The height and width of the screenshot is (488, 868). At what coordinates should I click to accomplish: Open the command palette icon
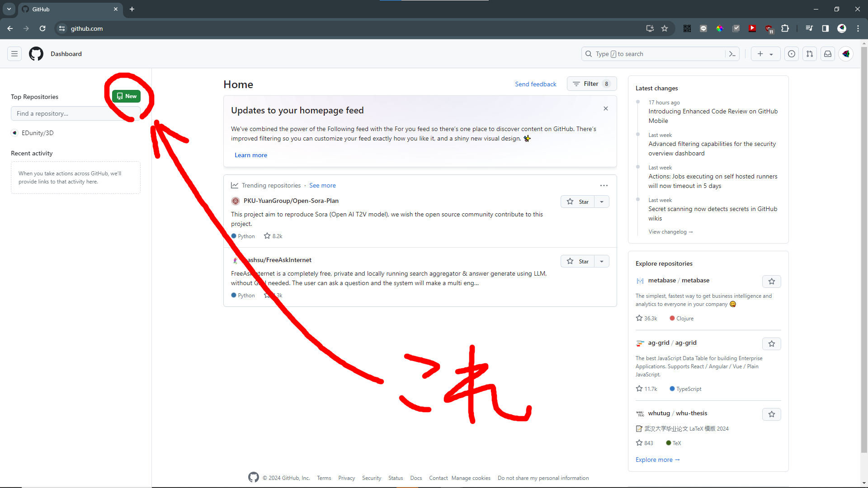732,54
